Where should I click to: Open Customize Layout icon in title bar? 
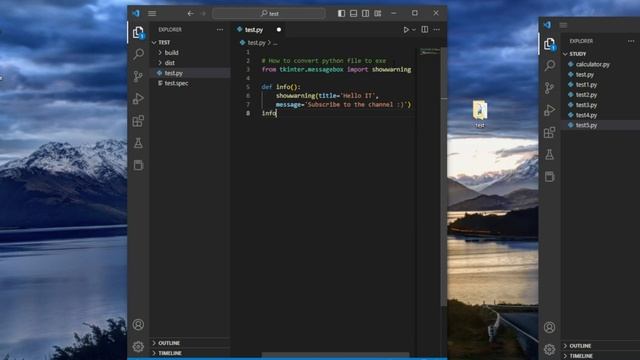(x=378, y=13)
